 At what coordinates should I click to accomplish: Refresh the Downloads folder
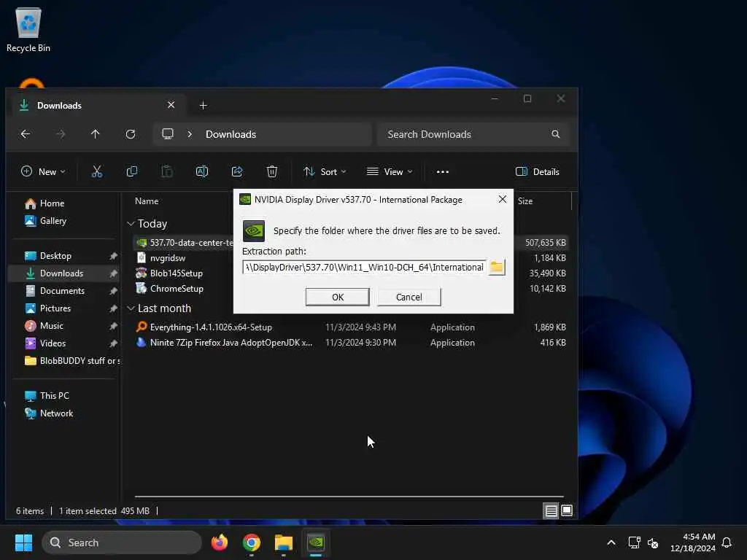(x=131, y=134)
